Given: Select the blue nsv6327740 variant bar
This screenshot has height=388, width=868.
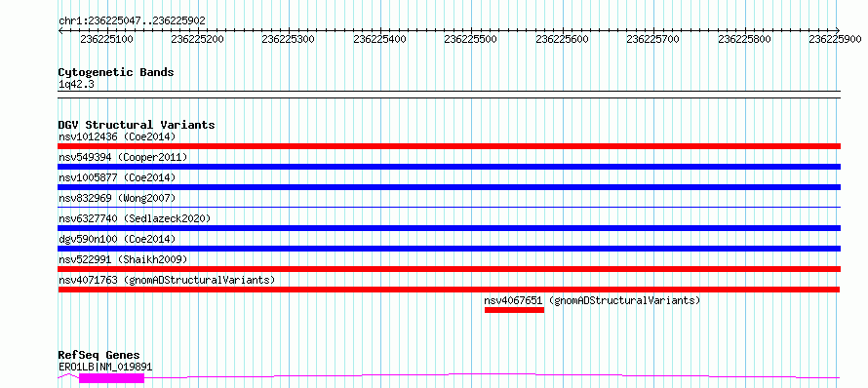Looking at the screenshot, I should 450,228.
